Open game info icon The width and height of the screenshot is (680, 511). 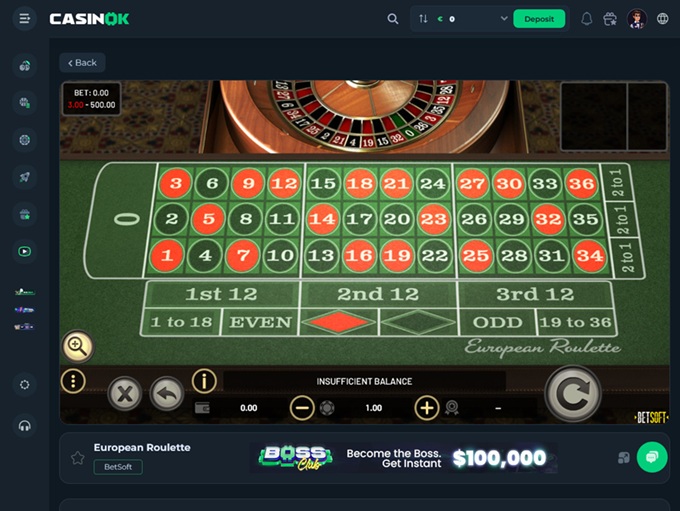[204, 381]
